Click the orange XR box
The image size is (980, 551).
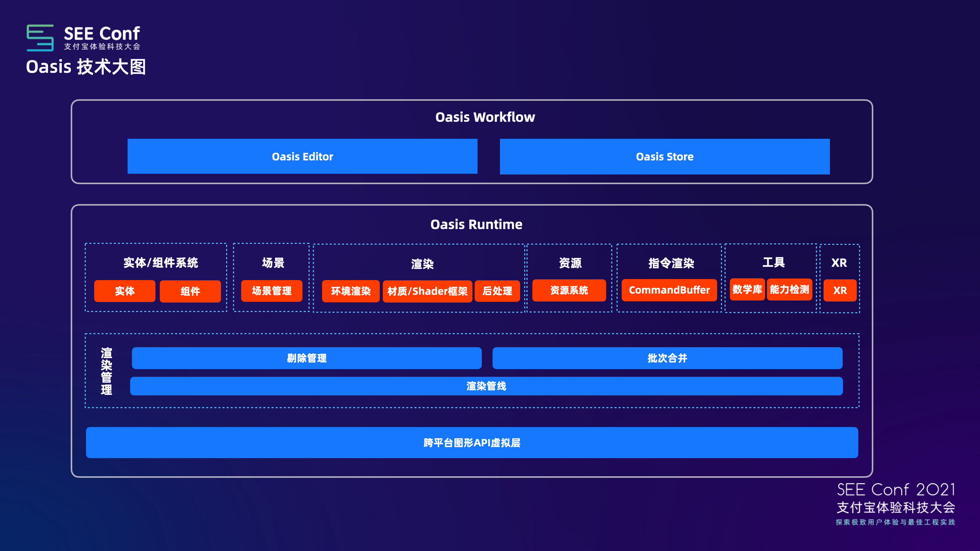840,290
